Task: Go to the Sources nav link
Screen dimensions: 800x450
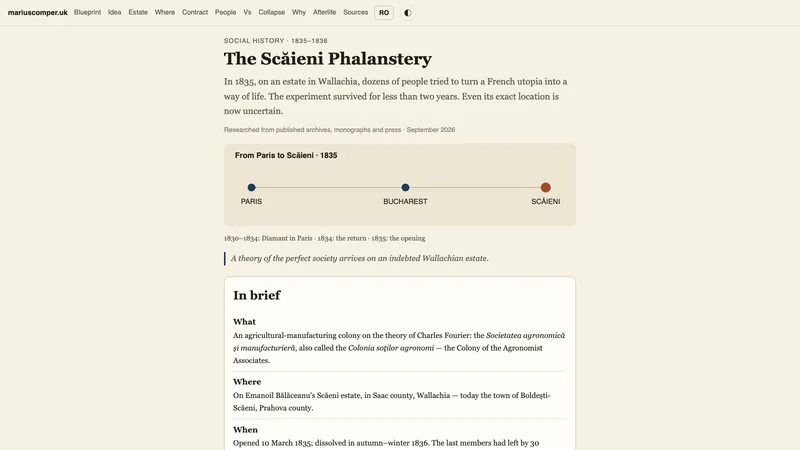Action: pos(356,12)
